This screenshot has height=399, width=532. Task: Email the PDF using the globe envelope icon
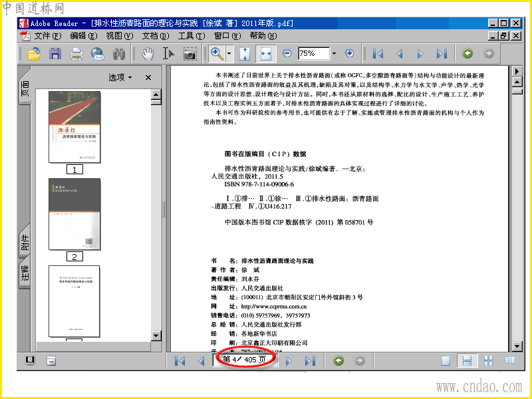pos(98,54)
